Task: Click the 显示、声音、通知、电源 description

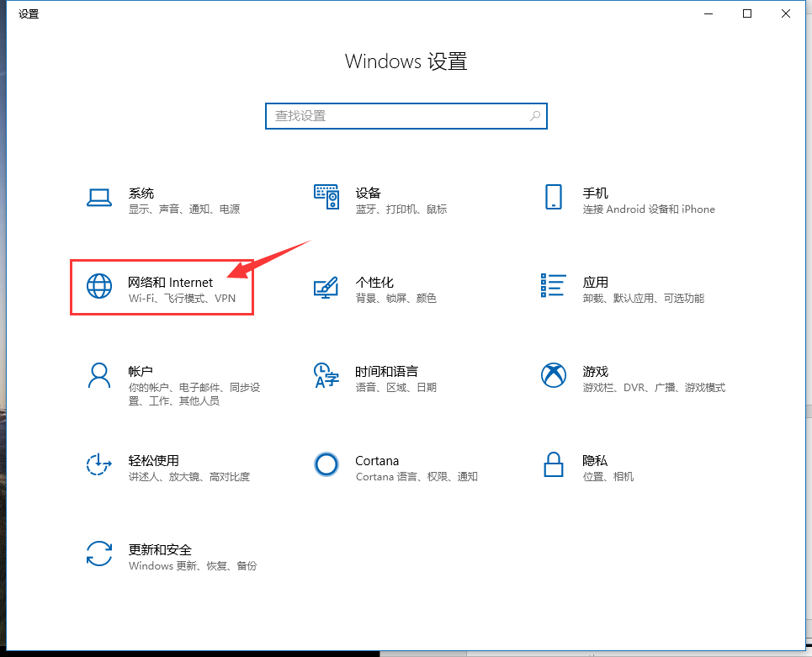Action: coord(184,209)
